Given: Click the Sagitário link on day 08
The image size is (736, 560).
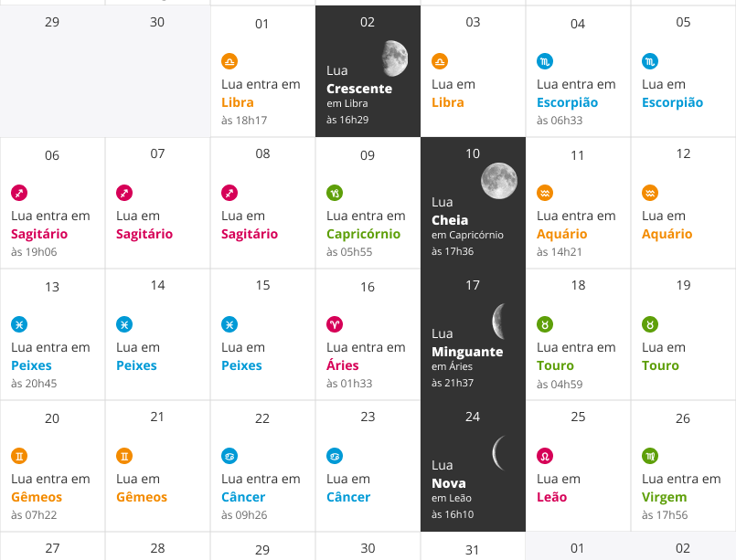Looking at the screenshot, I should click(x=249, y=234).
